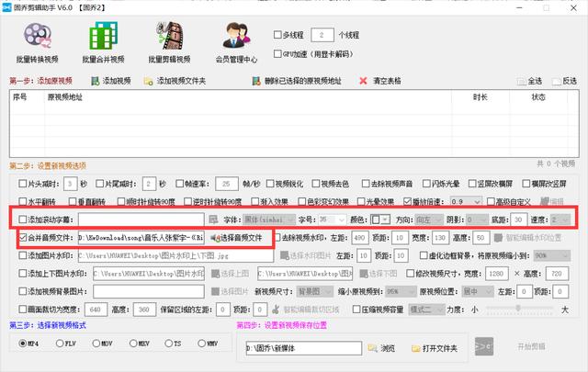588x372 pixels.
Task: Click the 添加视频文件夹 folder icon
Action: pos(148,81)
